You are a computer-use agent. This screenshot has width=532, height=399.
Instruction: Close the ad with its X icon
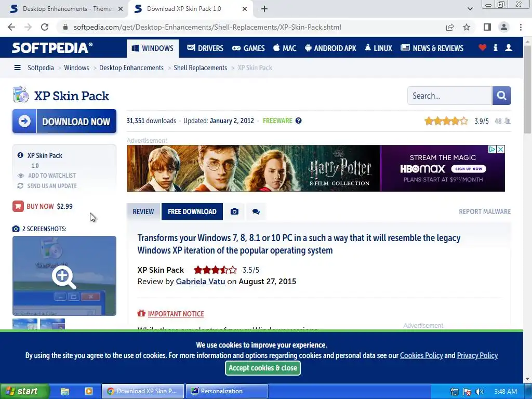(500, 149)
